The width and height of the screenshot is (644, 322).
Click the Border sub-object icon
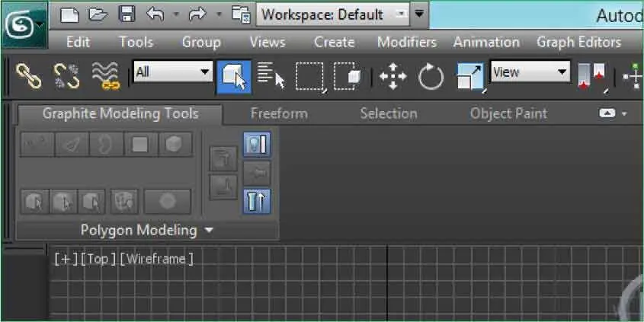(106, 144)
